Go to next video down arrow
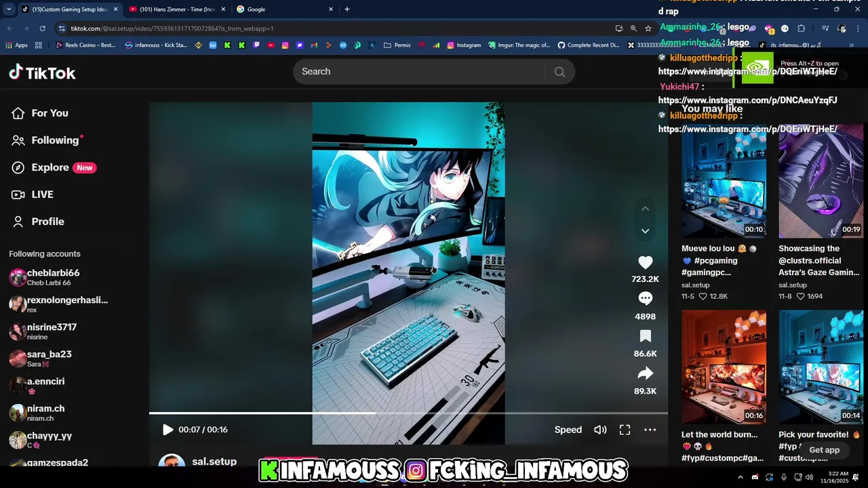The height and width of the screenshot is (488, 868). tap(645, 231)
